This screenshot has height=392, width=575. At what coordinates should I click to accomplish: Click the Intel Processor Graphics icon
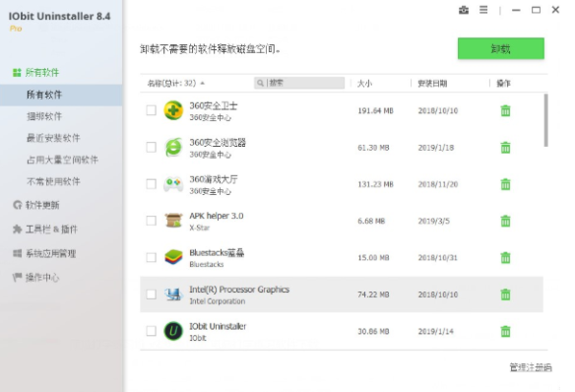173,294
